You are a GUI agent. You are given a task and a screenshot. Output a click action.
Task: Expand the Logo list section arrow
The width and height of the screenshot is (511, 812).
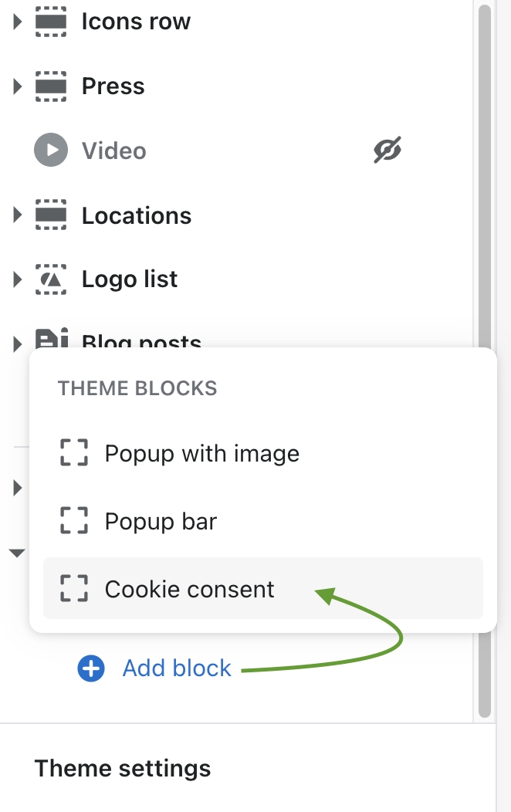18,279
